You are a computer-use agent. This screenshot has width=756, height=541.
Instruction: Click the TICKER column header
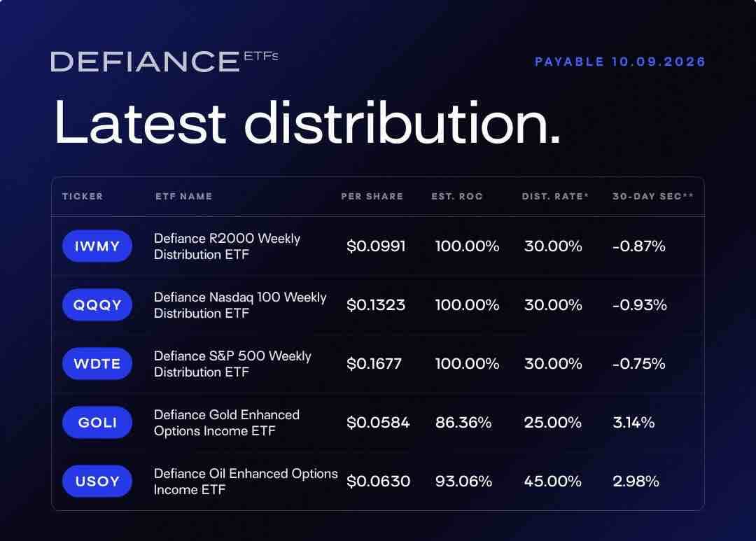point(83,196)
